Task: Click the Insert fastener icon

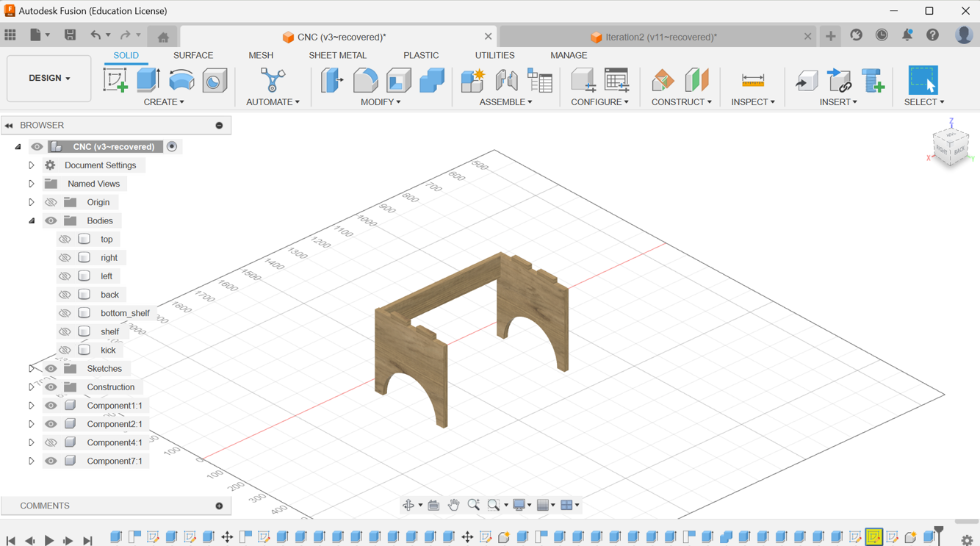Action: [x=873, y=80]
